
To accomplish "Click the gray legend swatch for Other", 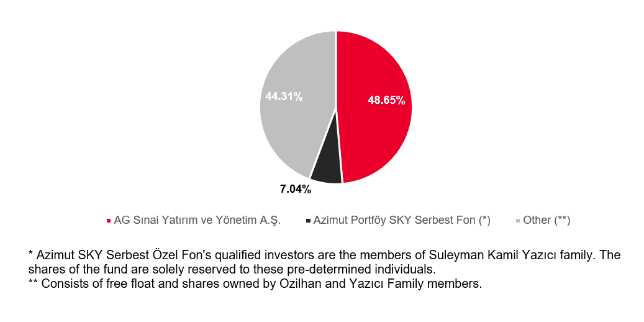I will (x=518, y=221).
